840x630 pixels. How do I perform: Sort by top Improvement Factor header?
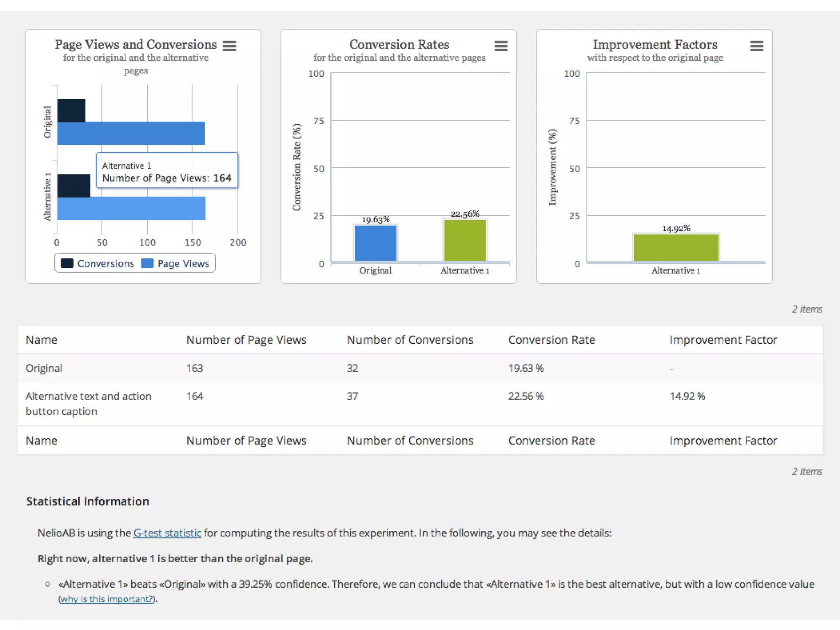723,340
